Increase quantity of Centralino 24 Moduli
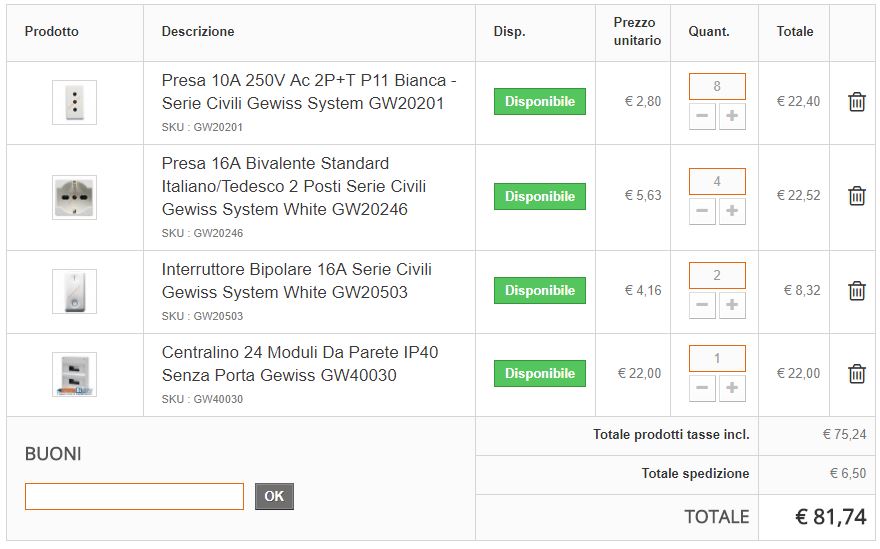880x549 pixels. pyautogui.click(x=732, y=388)
